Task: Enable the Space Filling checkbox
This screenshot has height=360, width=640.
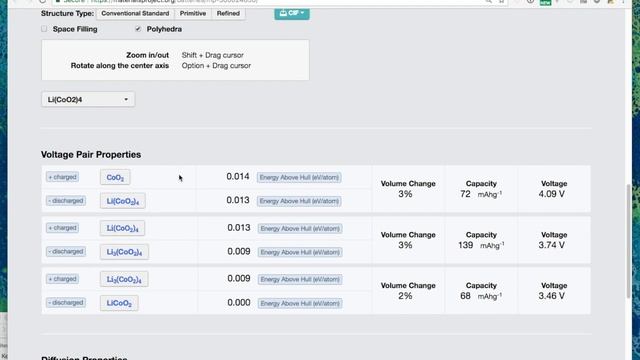Action: click(44, 29)
